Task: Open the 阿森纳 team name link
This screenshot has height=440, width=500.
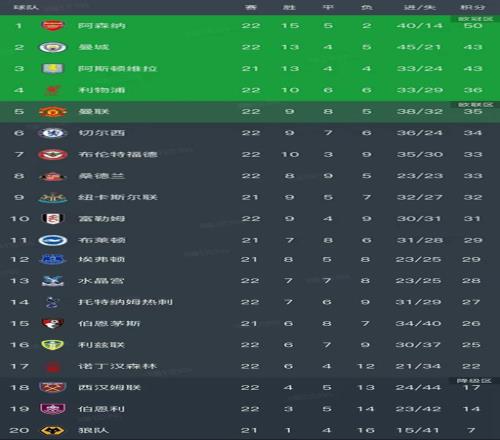Action: (102, 26)
